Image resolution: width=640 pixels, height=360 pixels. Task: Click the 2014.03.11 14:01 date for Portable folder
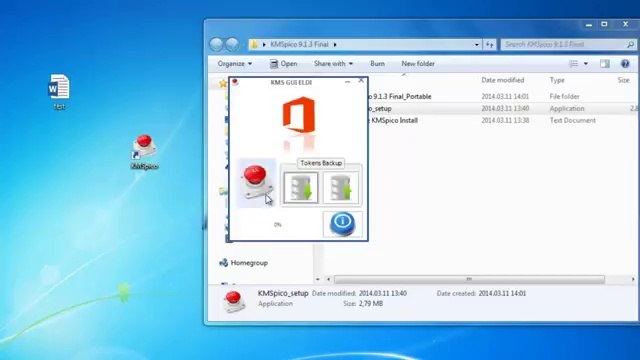coord(505,96)
